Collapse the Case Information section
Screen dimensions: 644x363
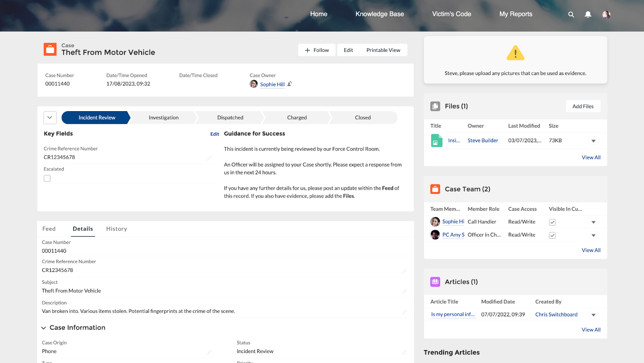(x=43, y=328)
